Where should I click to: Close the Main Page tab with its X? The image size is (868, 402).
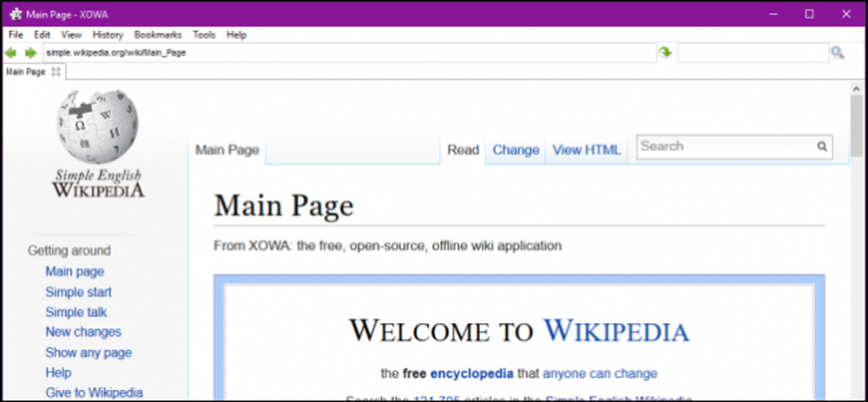(56, 71)
